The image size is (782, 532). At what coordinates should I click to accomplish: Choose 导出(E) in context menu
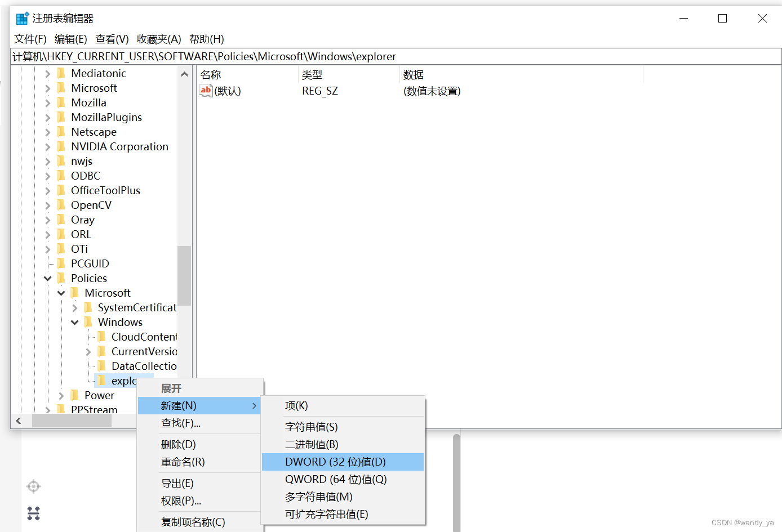[200, 484]
